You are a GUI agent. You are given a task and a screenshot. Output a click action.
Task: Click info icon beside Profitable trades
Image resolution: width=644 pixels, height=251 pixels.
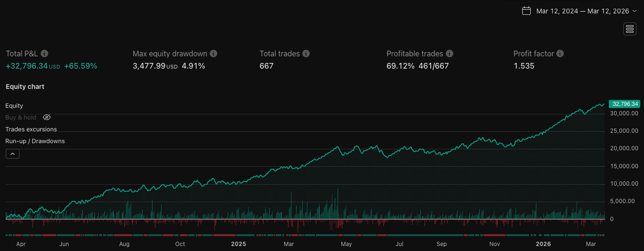[x=449, y=54]
